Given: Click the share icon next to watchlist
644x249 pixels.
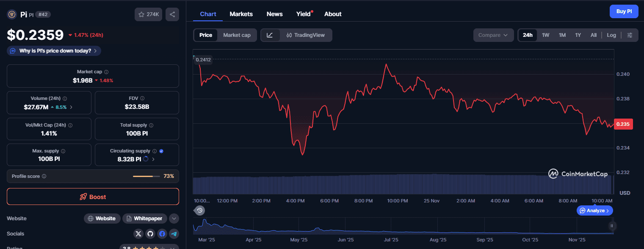Looking at the screenshot, I should 172,14.
